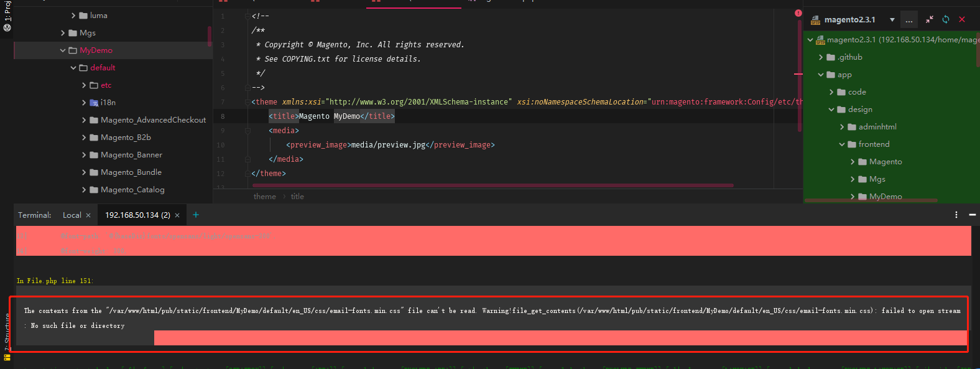980x369 pixels.
Task: Click the refresh icon in remote host panel
Action: (x=946, y=20)
